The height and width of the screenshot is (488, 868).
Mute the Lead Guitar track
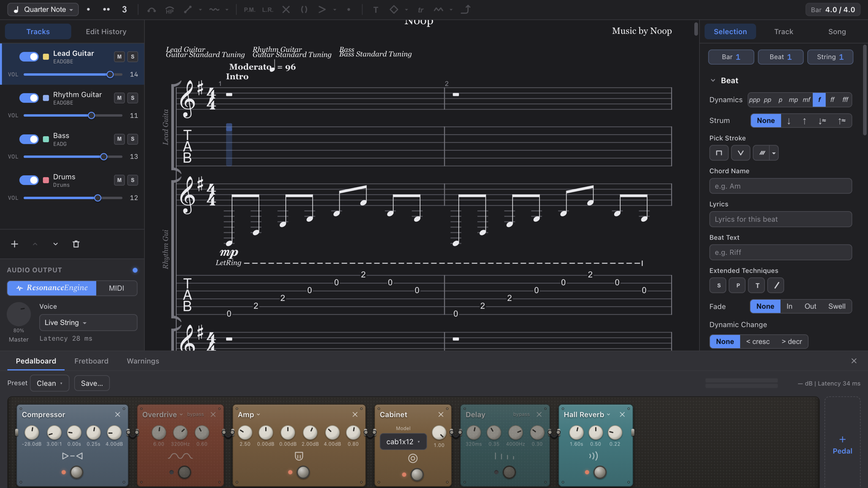[x=119, y=56]
